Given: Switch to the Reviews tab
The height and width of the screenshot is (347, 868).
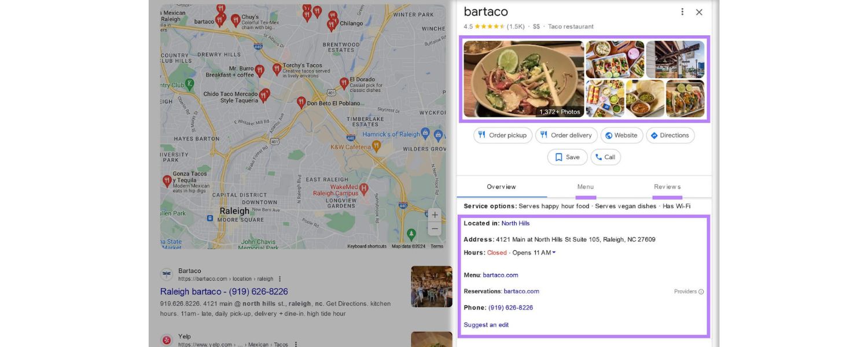Looking at the screenshot, I should click(667, 187).
